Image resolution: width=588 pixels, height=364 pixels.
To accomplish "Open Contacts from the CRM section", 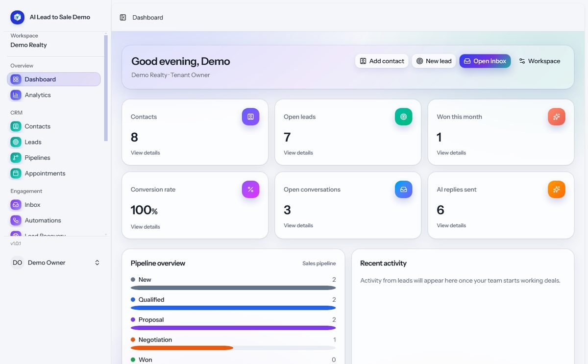I will point(53,126).
